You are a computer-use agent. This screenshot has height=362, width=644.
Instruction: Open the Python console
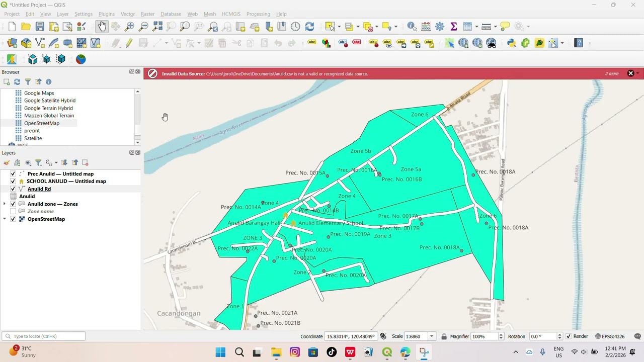point(511,43)
